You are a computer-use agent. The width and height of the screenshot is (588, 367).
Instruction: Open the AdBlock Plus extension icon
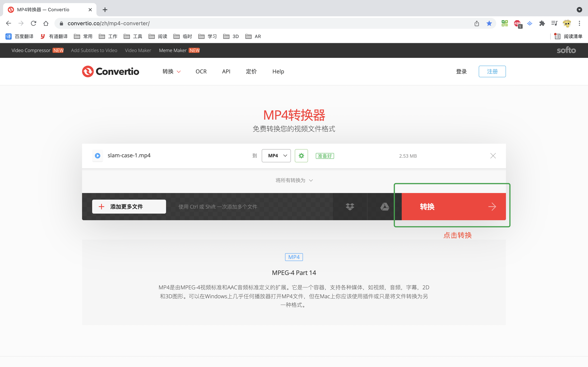click(517, 23)
